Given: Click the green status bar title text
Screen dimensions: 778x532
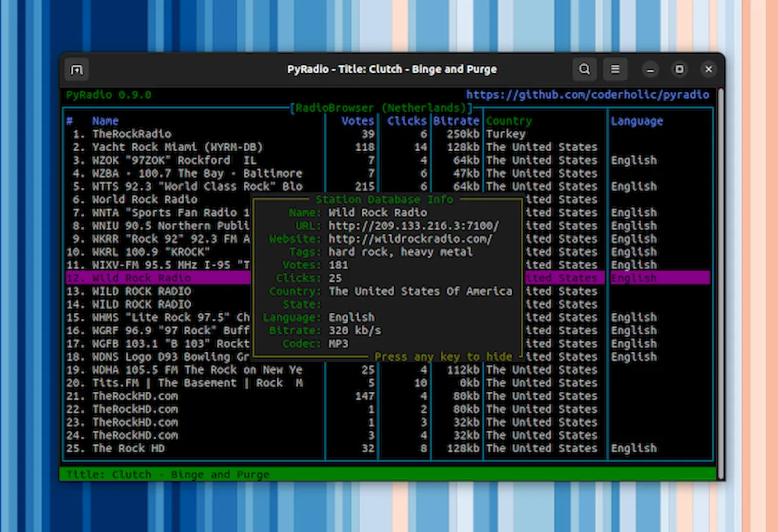Looking at the screenshot, I should [168, 474].
